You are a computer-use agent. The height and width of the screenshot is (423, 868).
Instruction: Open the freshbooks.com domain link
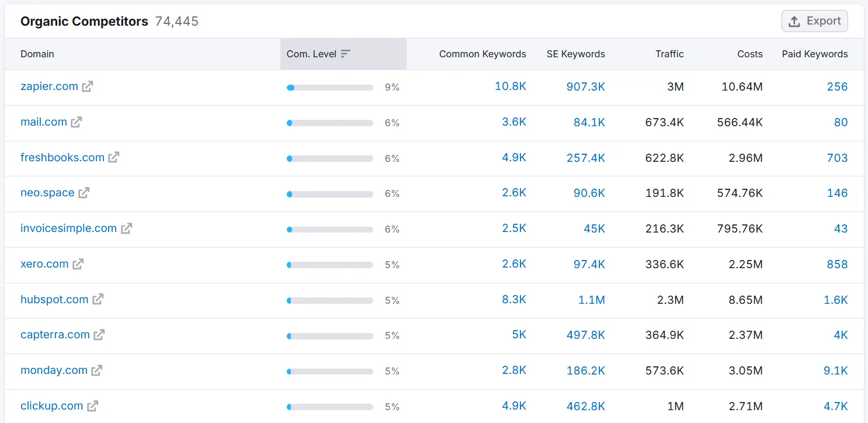(63, 157)
